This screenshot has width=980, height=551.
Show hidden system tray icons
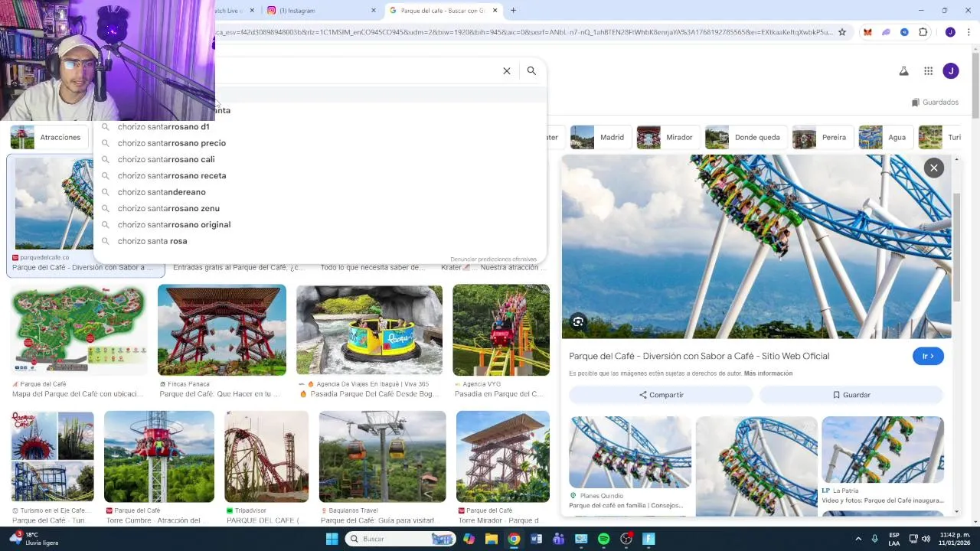tap(858, 539)
